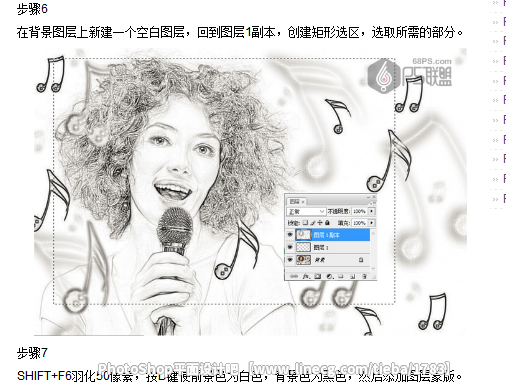Click the 步骤7 heading text

coord(32,353)
